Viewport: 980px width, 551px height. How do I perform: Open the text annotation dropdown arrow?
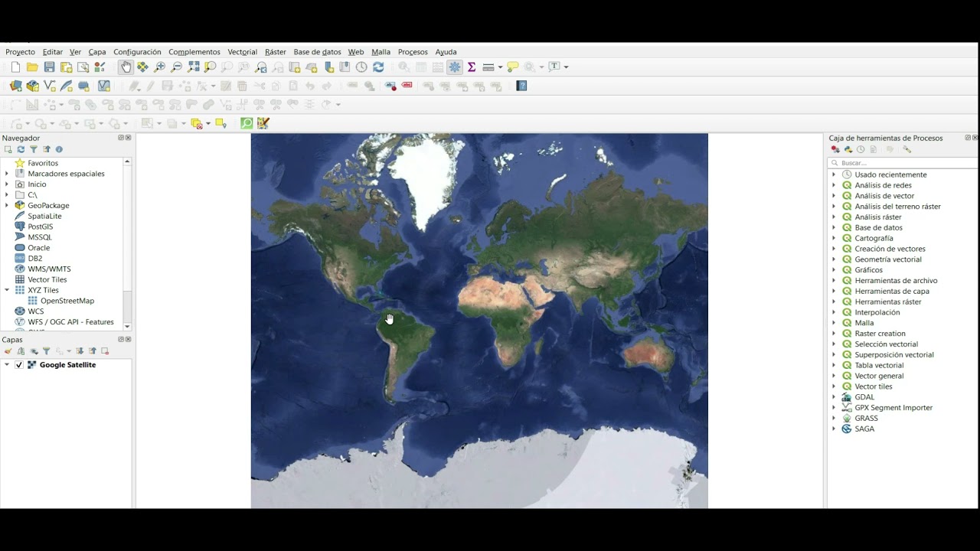click(x=567, y=67)
